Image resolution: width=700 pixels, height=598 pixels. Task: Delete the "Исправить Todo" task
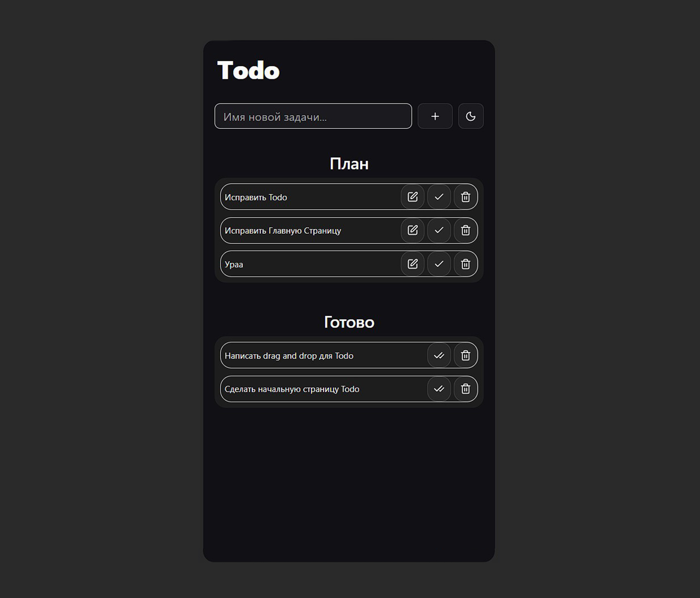click(465, 197)
